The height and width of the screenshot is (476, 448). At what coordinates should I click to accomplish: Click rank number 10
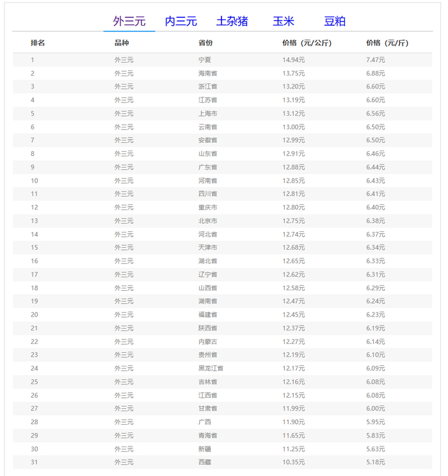click(x=35, y=181)
